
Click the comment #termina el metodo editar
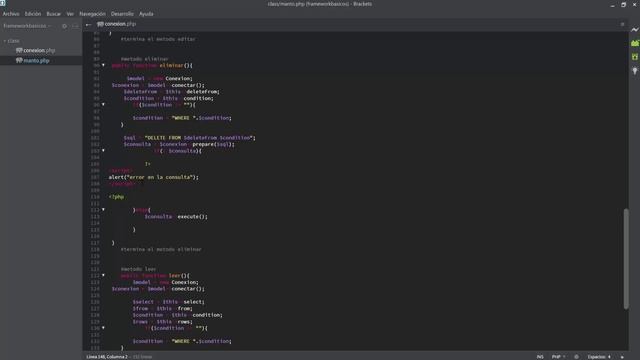coord(158,39)
